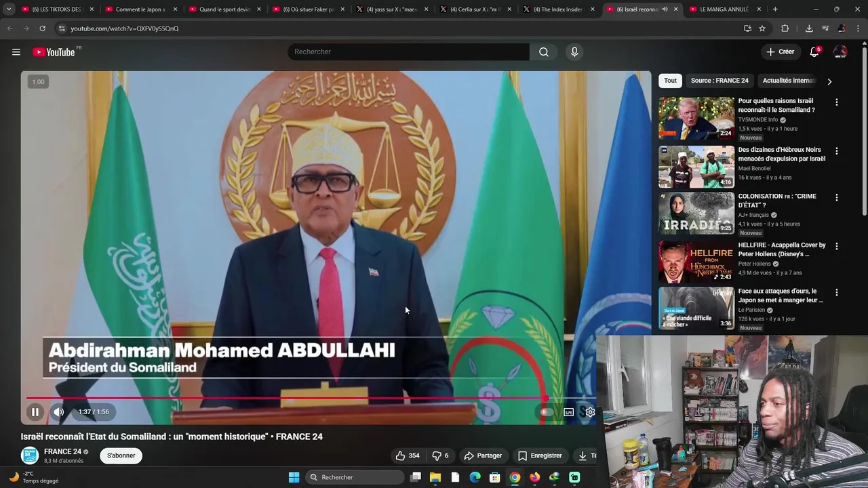Select the Source : FRANCE 24 chip

click(719, 81)
